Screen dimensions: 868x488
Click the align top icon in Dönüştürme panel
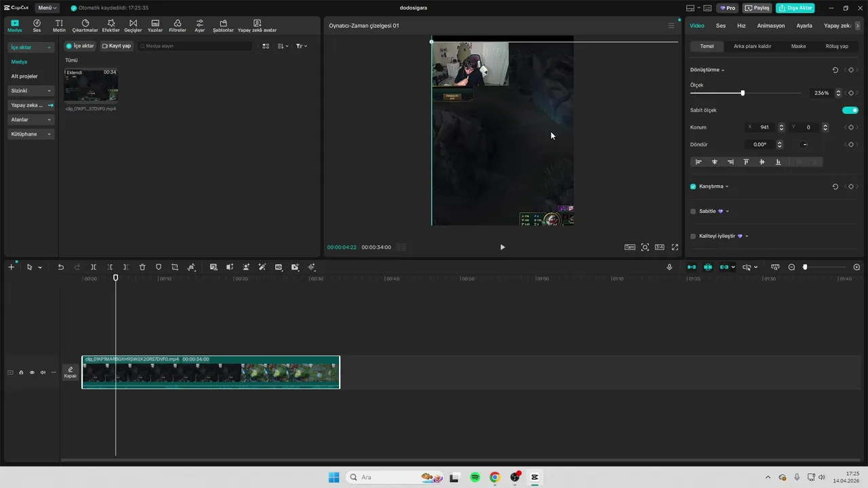[x=746, y=162]
